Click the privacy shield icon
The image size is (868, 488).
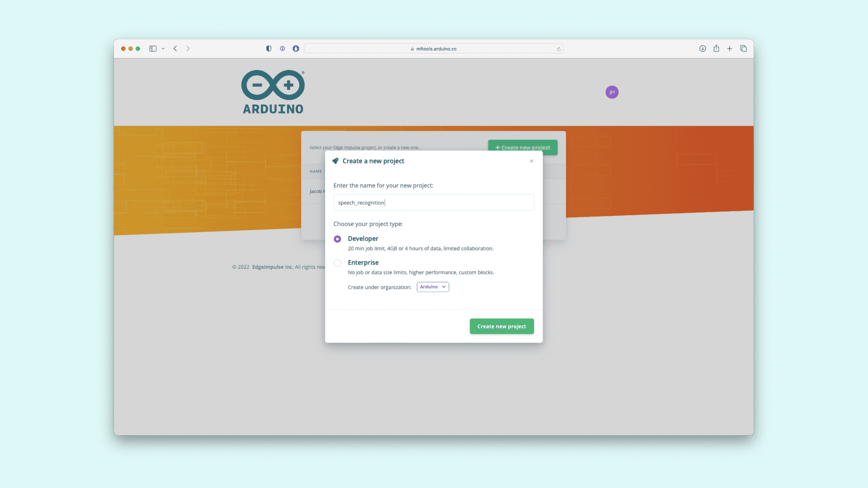pyautogui.click(x=269, y=49)
